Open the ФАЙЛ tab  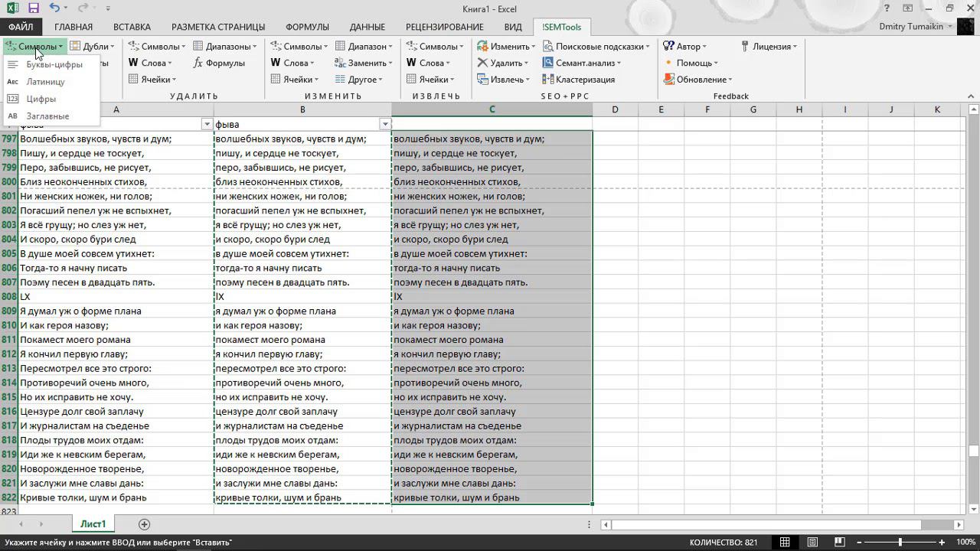pos(21,27)
